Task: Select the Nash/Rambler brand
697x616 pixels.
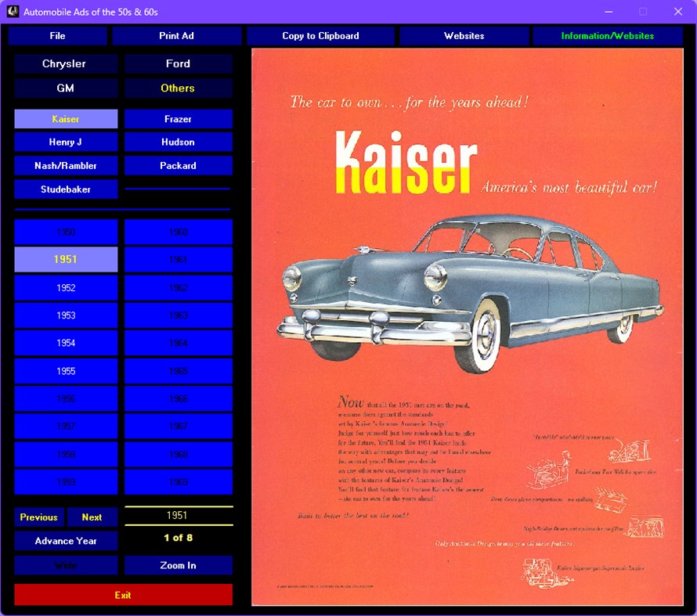Action: tap(65, 165)
